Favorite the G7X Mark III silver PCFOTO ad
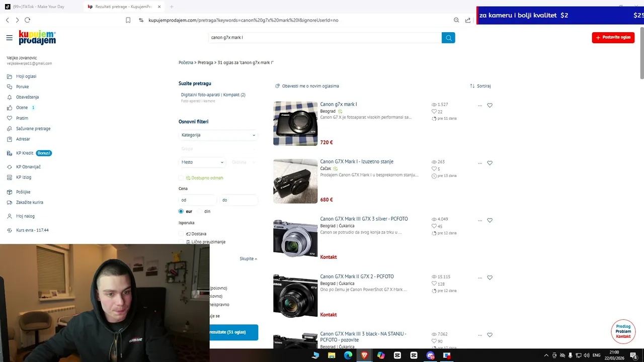Screen dimensions: 644x362 490,220
